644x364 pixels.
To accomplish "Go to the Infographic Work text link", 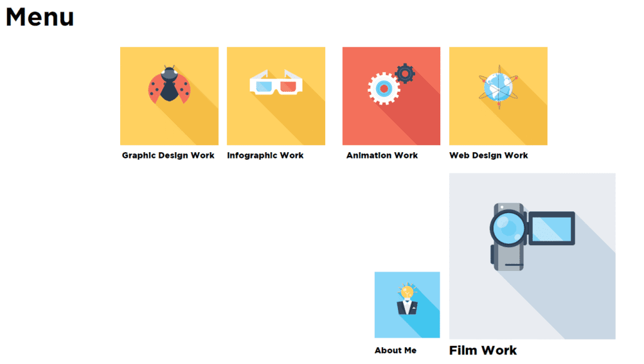I will click(265, 155).
